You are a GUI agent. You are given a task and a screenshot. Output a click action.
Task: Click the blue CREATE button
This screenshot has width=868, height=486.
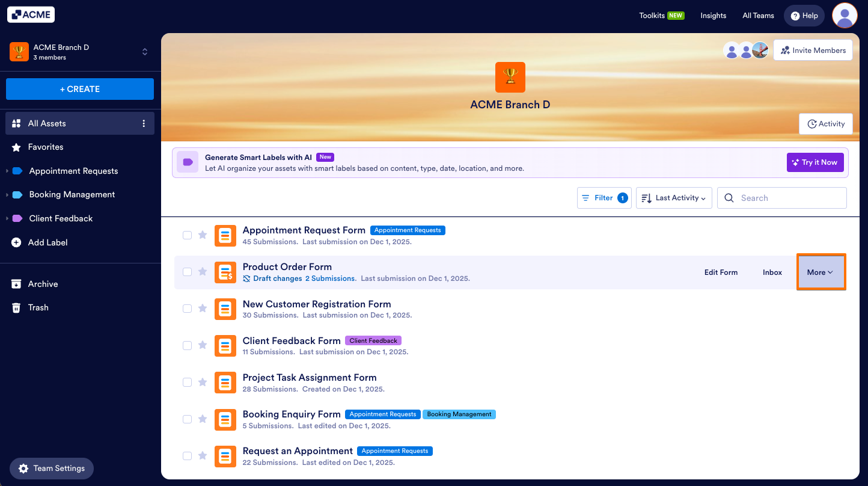(x=80, y=89)
